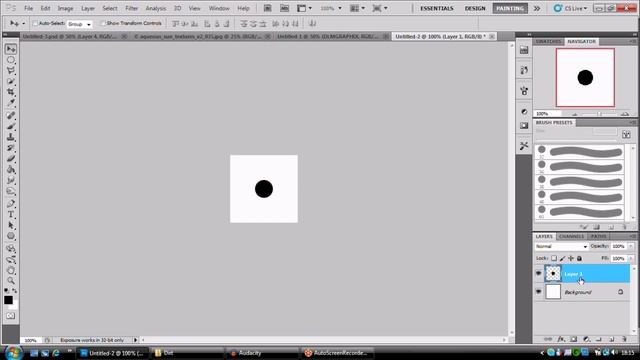Viewport: 640px width, 360px height.
Task: Select the Clone Stamp tool
Action: 11,137
